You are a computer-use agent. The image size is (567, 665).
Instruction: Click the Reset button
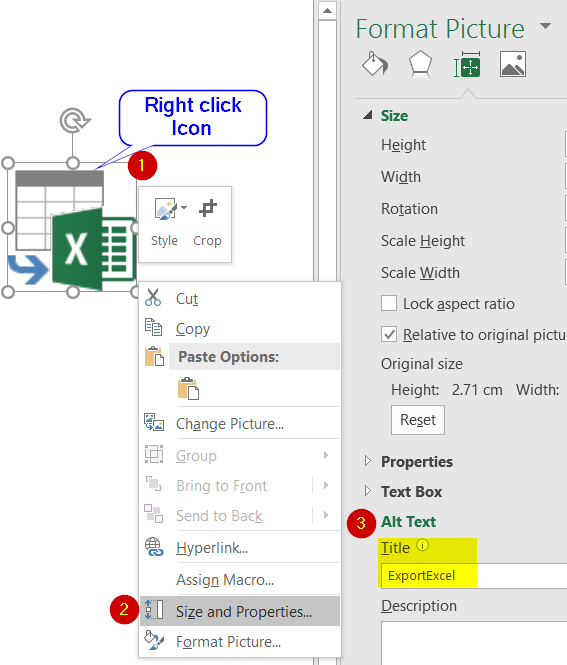pos(418,420)
